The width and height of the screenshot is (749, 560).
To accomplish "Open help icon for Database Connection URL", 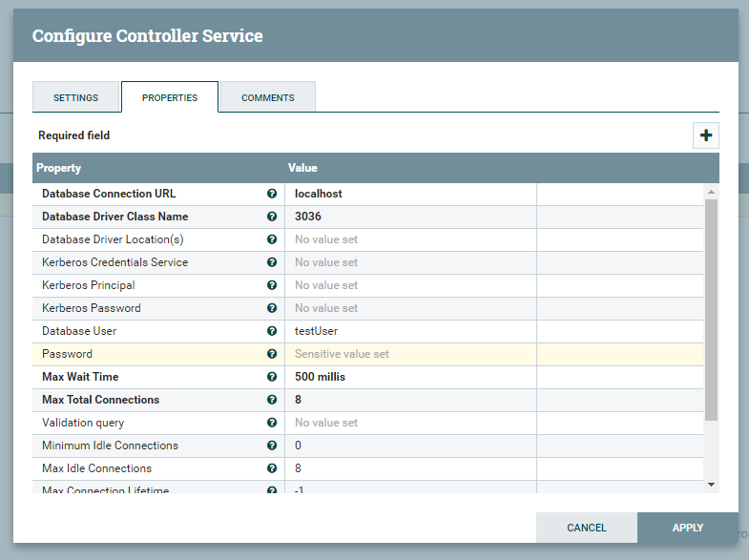I will pyautogui.click(x=272, y=194).
